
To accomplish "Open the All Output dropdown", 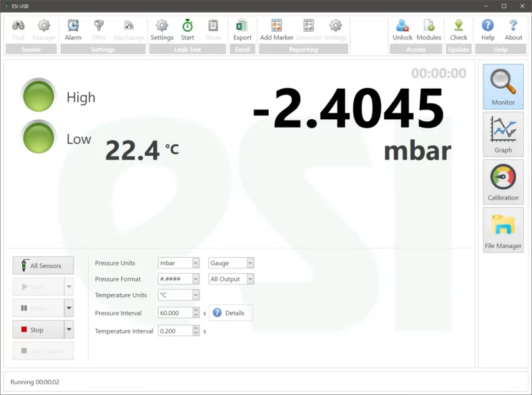I will pyautogui.click(x=231, y=279).
